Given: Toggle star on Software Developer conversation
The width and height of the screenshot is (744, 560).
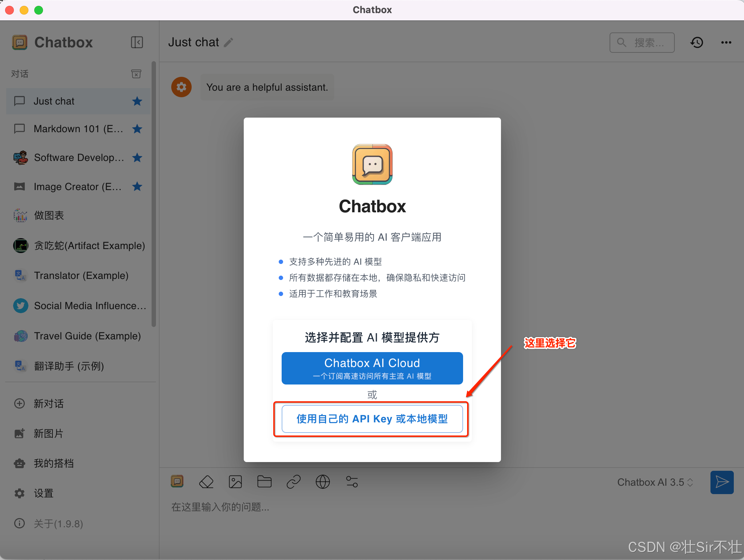Looking at the screenshot, I should click(x=137, y=157).
